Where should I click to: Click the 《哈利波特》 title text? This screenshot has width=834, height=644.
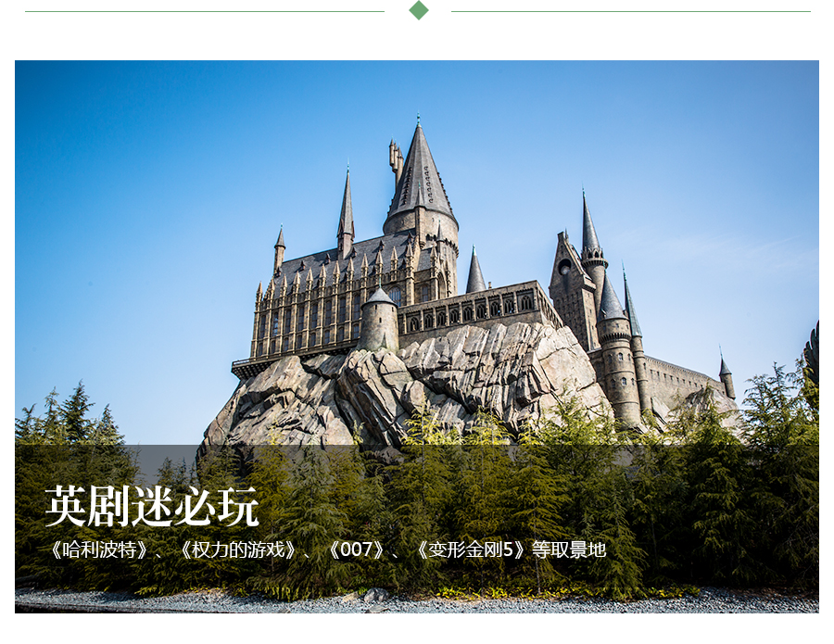pyautogui.click(x=99, y=549)
